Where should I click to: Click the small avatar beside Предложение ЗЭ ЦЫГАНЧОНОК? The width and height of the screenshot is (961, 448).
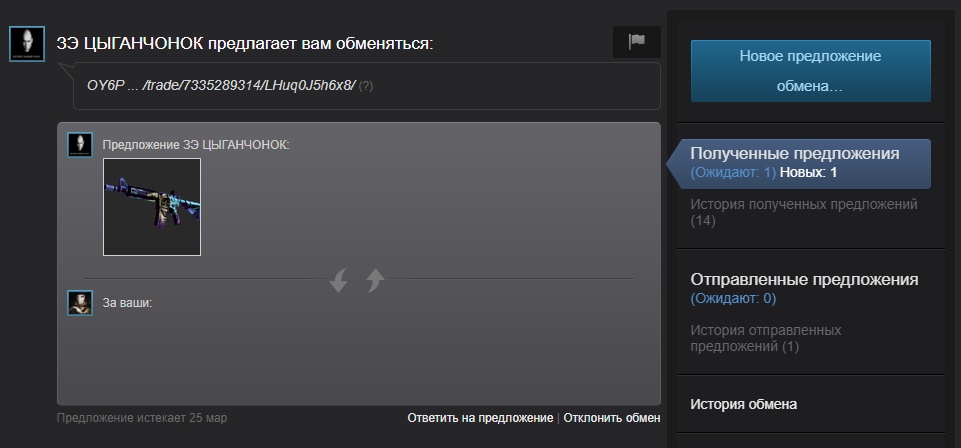coord(80,145)
